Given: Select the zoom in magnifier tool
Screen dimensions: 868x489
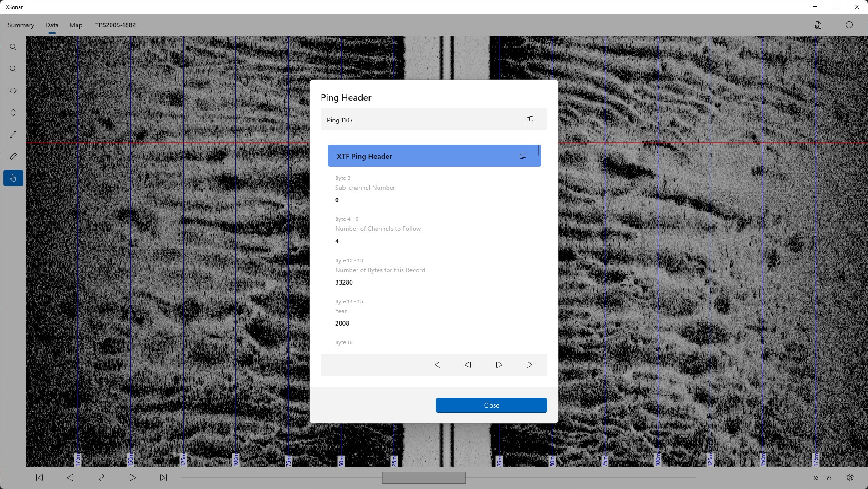Looking at the screenshot, I should pyautogui.click(x=13, y=47).
